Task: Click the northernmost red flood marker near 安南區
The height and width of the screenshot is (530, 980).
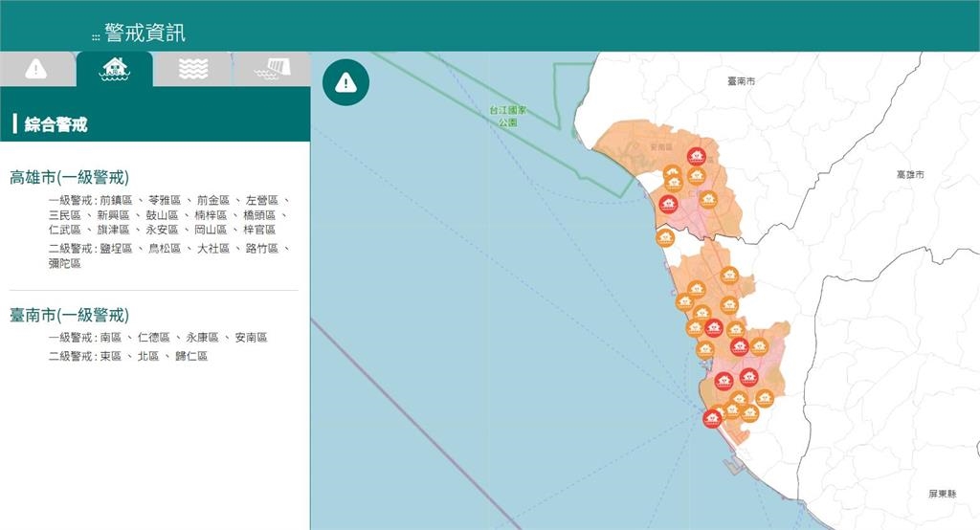Action: tap(697, 156)
